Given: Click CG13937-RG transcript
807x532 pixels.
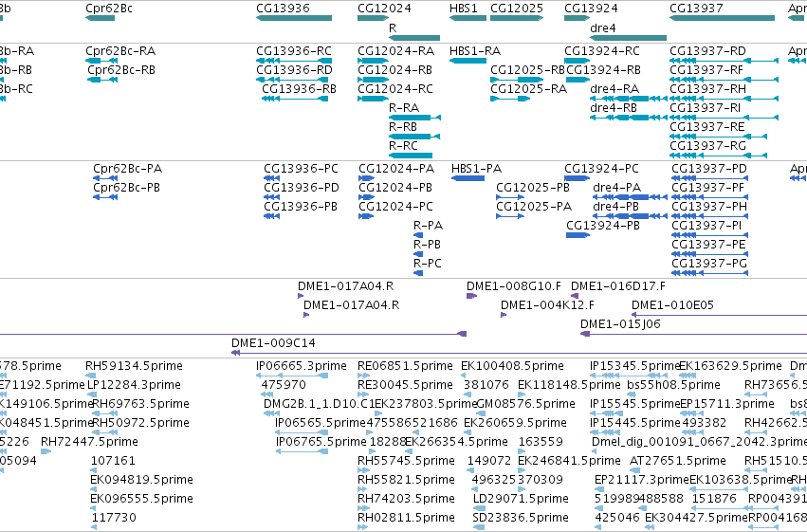Looking at the screenshot, I should [719, 156].
